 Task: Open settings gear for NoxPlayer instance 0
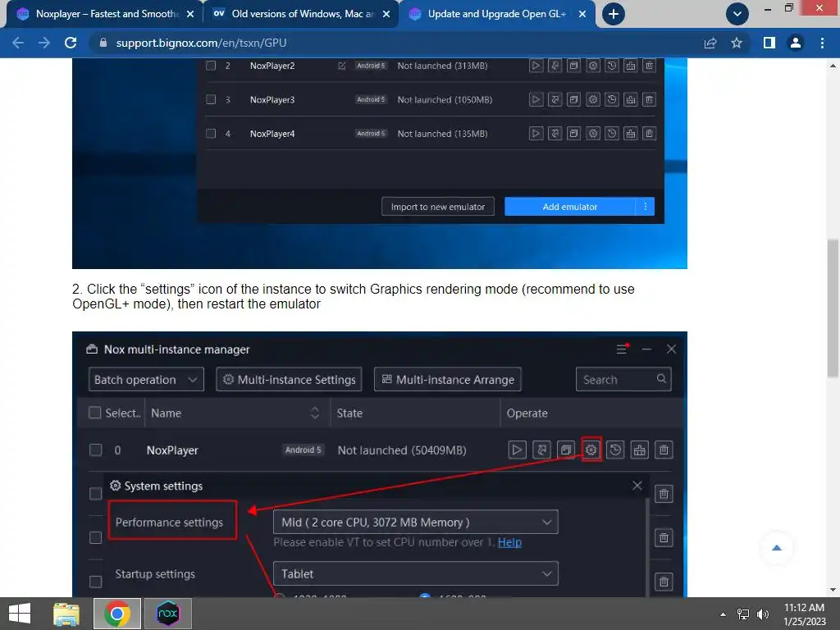tap(591, 450)
